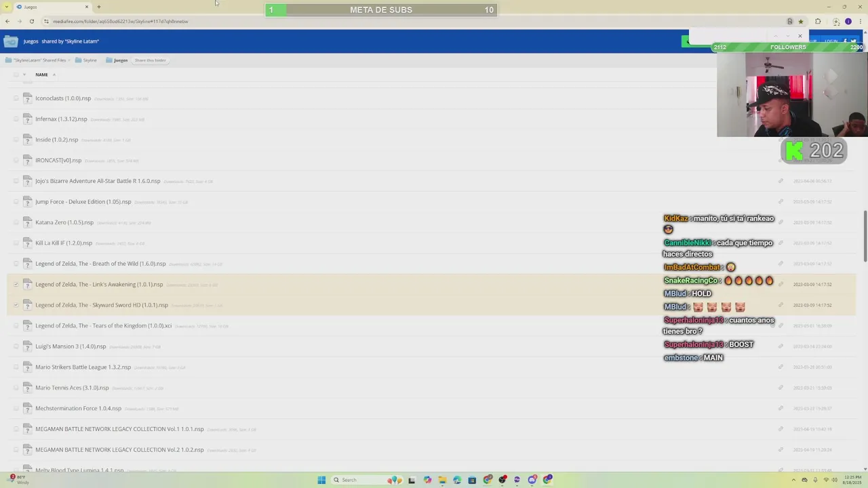
Task: Open Katana Zero (1.0.5).nsp file link
Action: (x=64, y=222)
